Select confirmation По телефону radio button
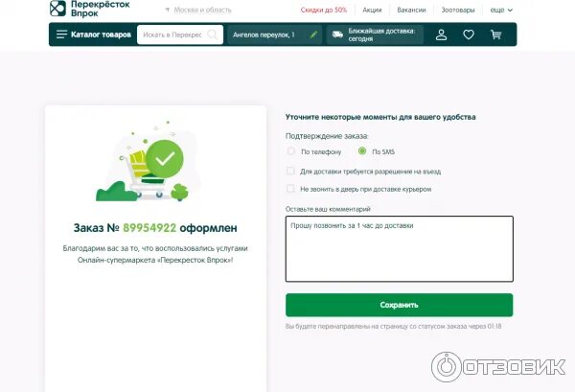Screen dimensions: 575x392 coord(290,151)
